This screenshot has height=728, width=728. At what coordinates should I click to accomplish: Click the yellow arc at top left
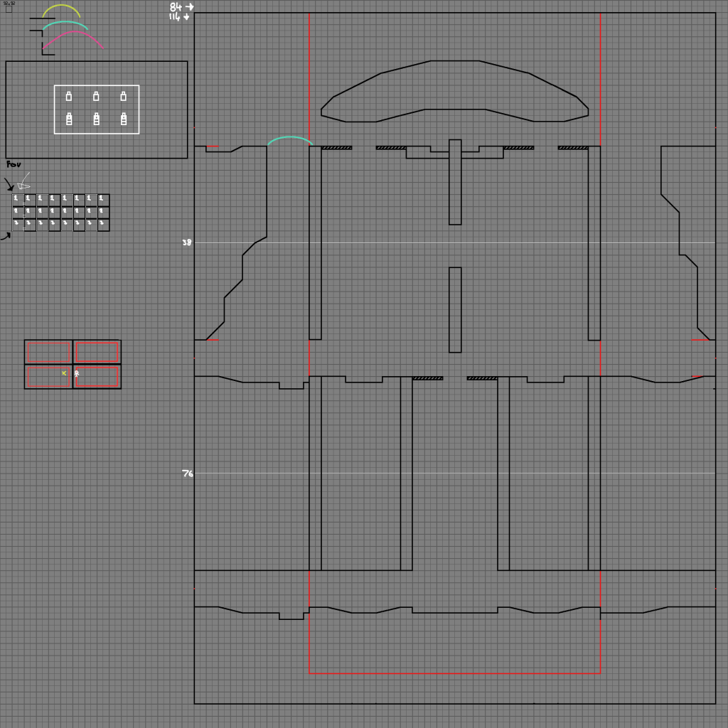61,6
